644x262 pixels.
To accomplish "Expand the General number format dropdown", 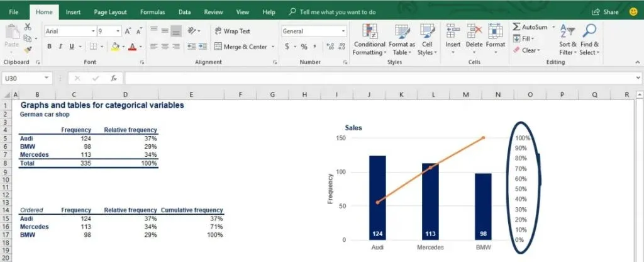I will (x=343, y=31).
